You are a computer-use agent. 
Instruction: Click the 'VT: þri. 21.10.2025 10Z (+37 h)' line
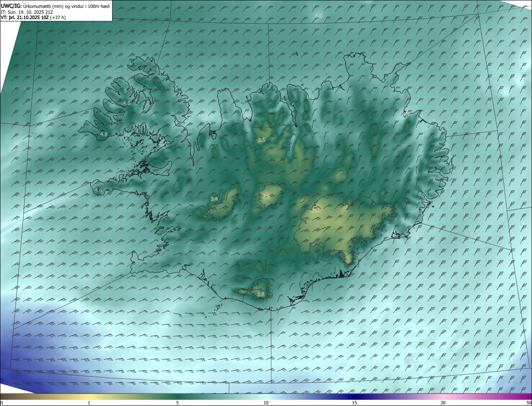coord(33,17)
